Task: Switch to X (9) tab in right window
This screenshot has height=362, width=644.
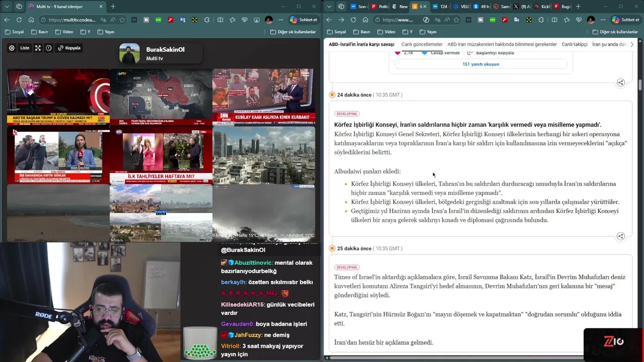Action: pos(521,7)
